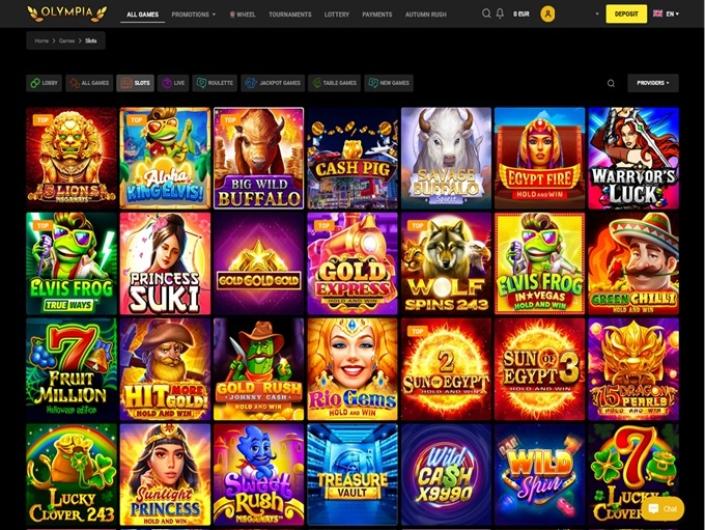
Task: Follow the Home breadcrumb link
Action: point(41,40)
